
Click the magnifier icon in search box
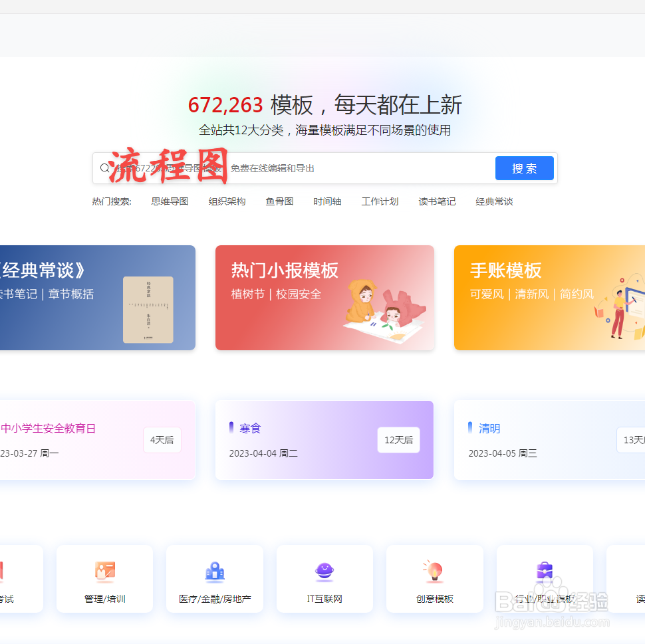[x=104, y=167]
